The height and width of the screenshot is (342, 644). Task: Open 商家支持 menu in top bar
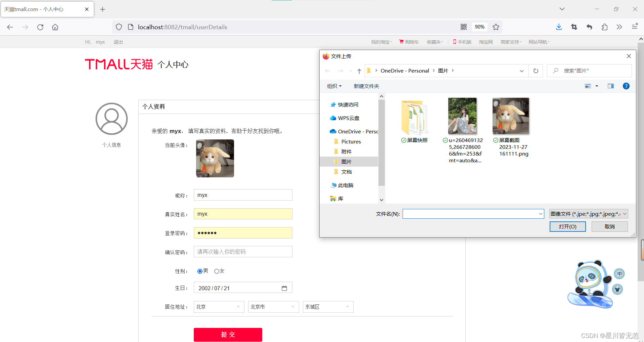coord(511,42)
